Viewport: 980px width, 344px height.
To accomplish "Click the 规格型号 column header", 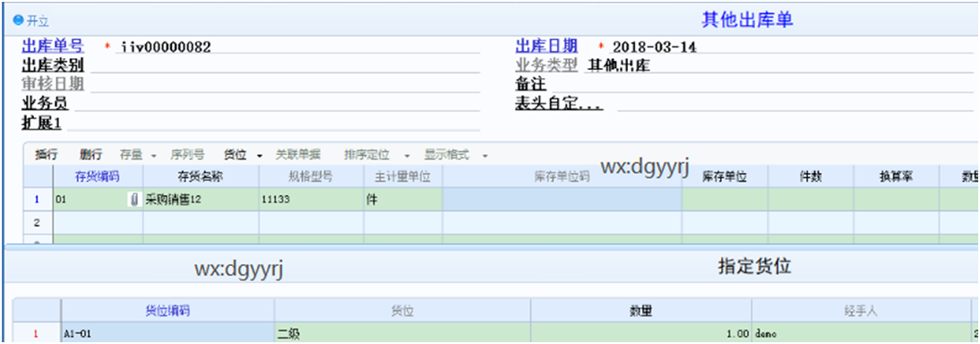I will (311, 176).
